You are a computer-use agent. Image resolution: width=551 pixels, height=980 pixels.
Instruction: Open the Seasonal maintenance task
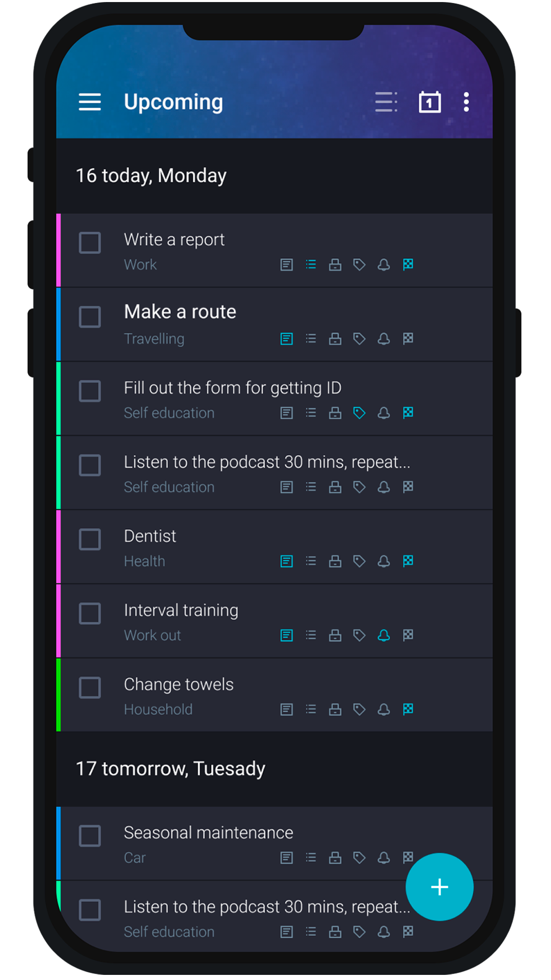pyautogui.click(x=208, y=832)
